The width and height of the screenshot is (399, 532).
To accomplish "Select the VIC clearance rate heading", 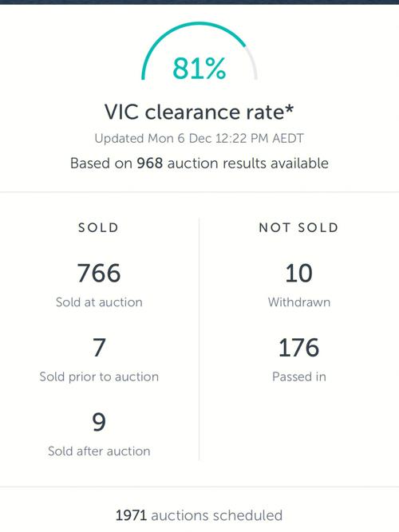I will click(x=199, y=112).
